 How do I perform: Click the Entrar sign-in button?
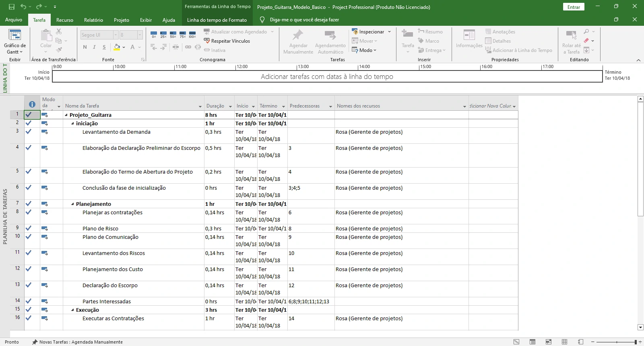tap(574, 7)
